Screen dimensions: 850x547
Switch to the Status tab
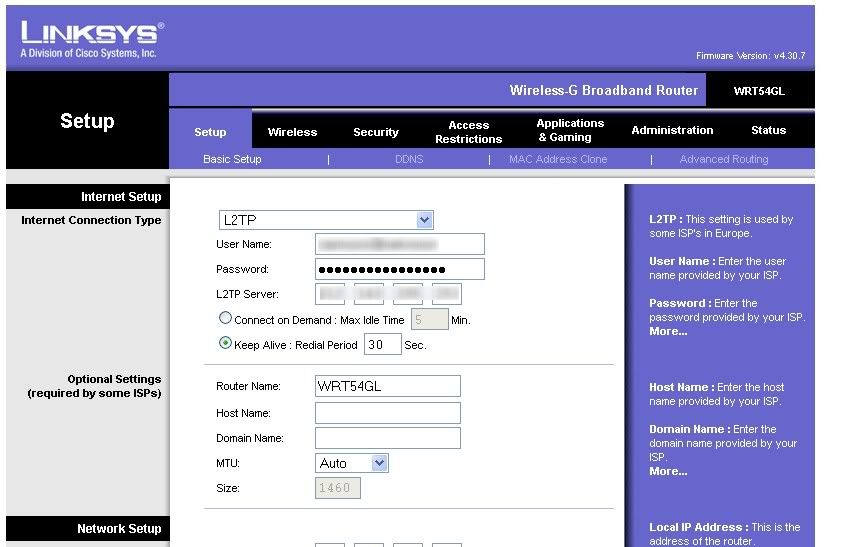pos(768,130)
